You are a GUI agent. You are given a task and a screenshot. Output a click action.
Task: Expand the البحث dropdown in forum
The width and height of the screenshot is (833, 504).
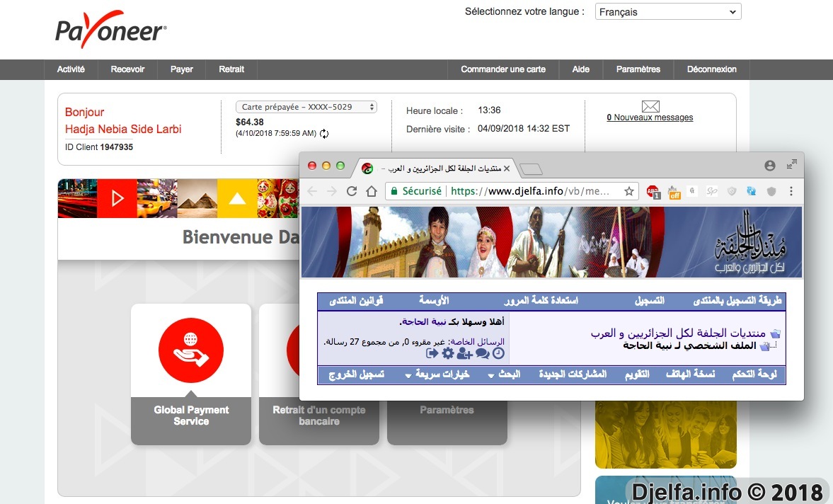504,375
